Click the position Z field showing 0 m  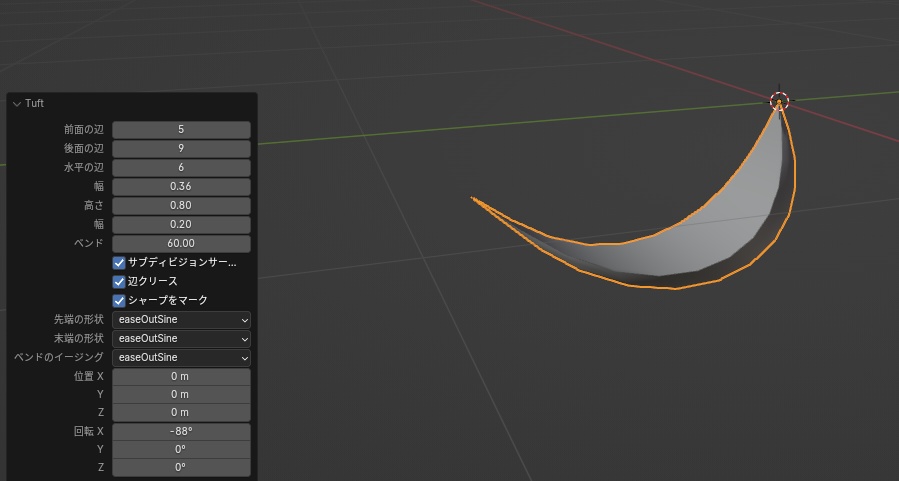[181, 412]
